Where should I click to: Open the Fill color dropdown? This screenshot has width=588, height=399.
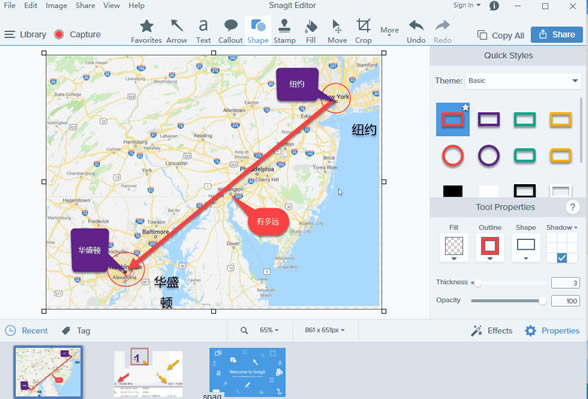pos(454,248)
